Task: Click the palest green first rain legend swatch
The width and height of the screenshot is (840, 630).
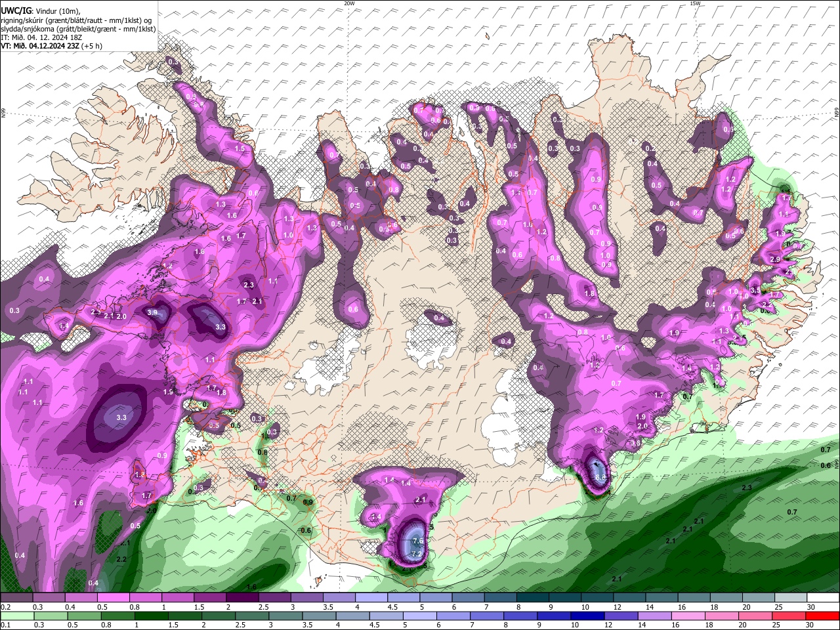Action: click(16, 616)
